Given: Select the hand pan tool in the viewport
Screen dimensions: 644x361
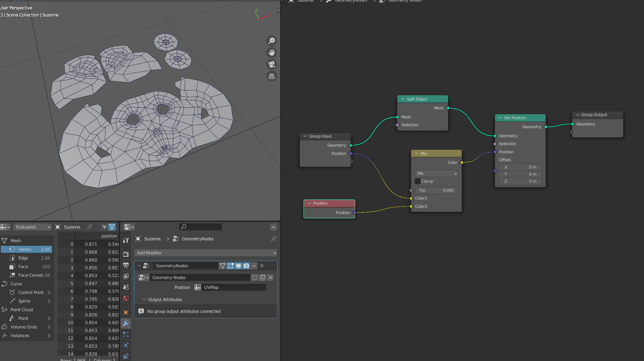Looking at the screenshot, I should click(271, 53).
